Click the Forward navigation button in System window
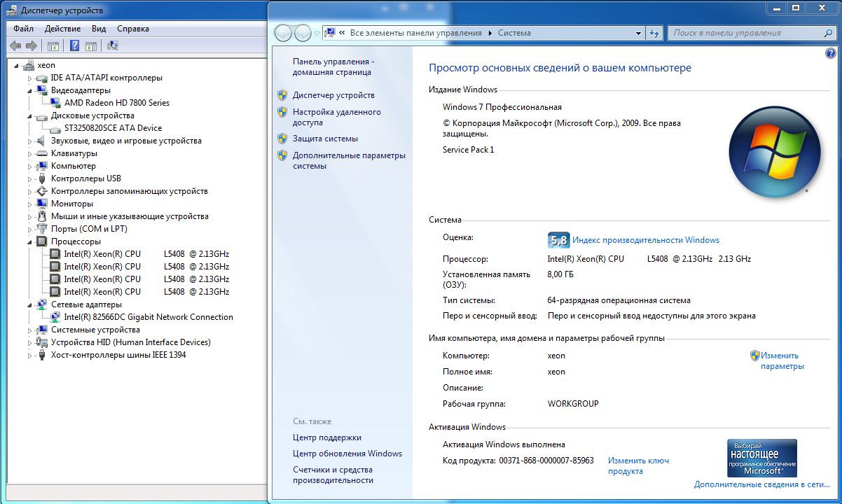842x504 pixels. (x=303, y=33)
